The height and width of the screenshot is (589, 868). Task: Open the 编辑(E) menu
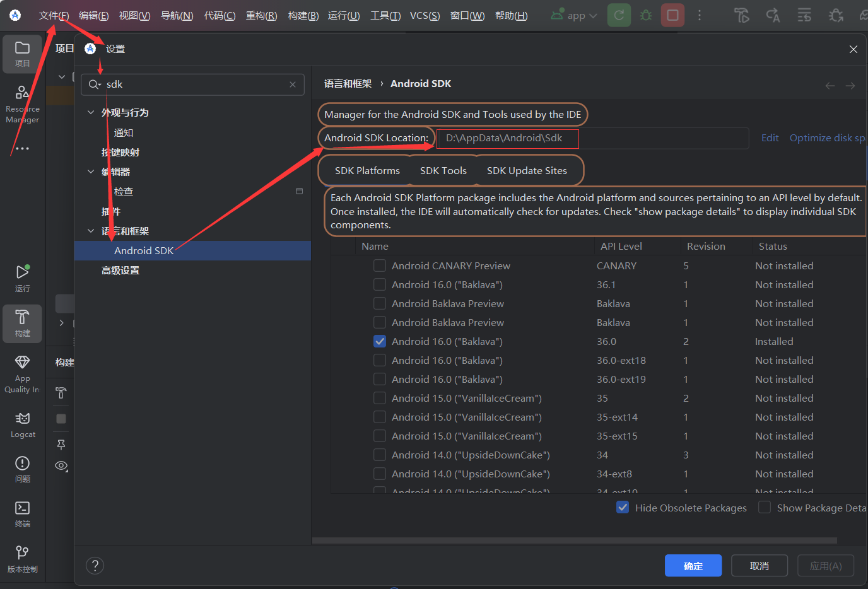click(x=93, y=16)
